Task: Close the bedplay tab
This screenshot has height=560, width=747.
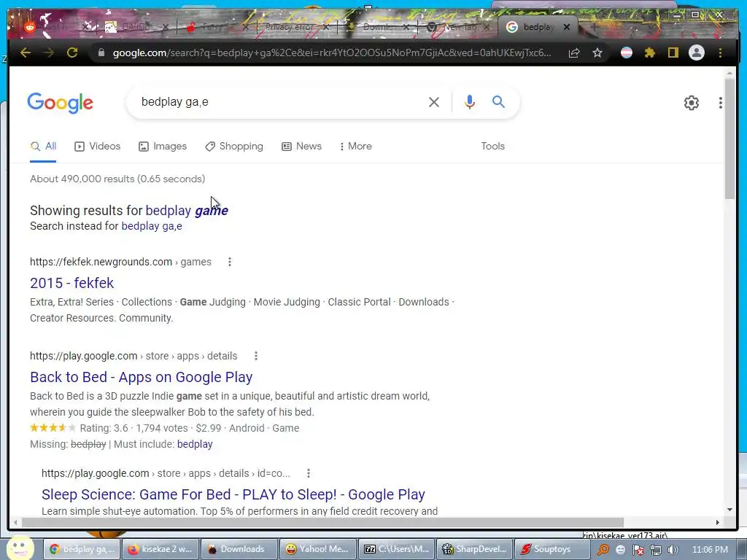Action: (566, 27)
